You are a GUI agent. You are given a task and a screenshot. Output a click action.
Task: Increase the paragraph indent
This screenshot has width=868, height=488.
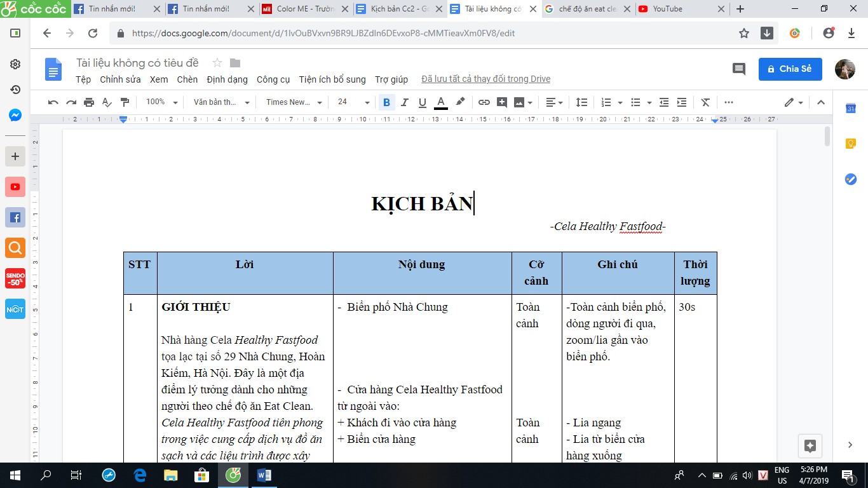point(682,102)
